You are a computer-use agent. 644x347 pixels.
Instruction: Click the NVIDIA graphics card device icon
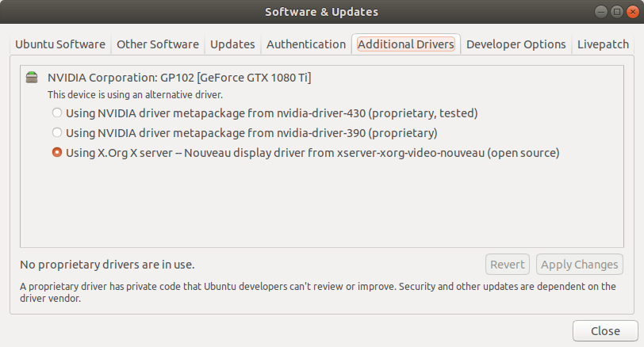(x=32, y=78)
